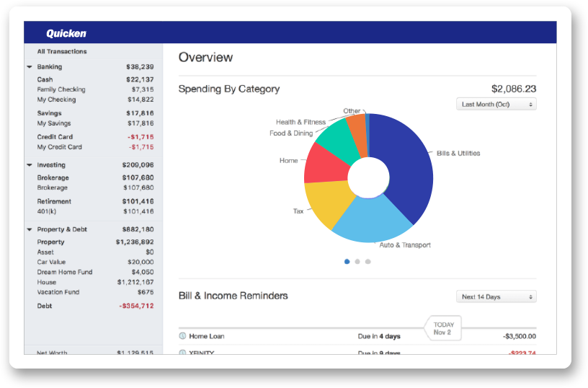Screen dimensions: 588x388
Task: Select the third chart page dot
Action: pos(368,262)
